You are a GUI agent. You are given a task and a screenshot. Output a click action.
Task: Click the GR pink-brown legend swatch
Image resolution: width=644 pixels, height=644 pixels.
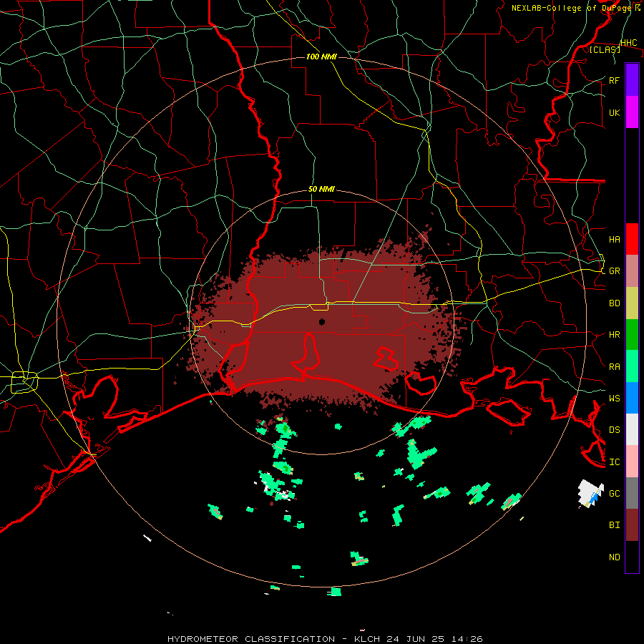pos(632,271)
